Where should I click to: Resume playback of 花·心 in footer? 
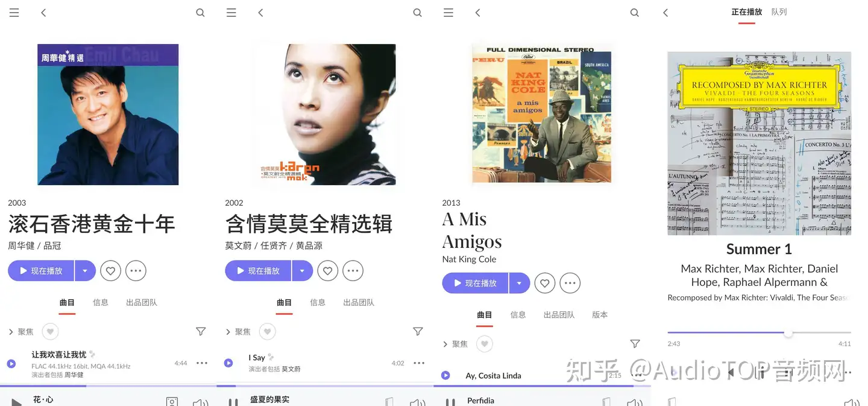[16, 402]
